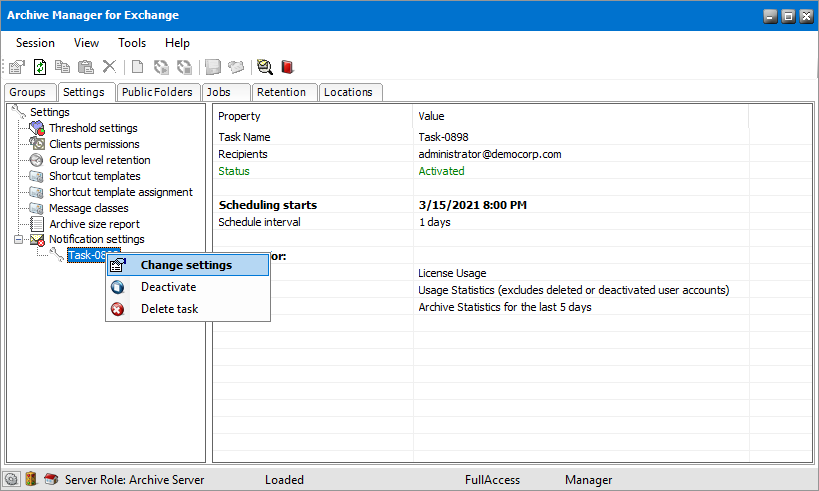Click the Shortcut templates tree icon
The height and width of the screenshot is (491, 819).
pyautogui.click(x=37, y=176)
